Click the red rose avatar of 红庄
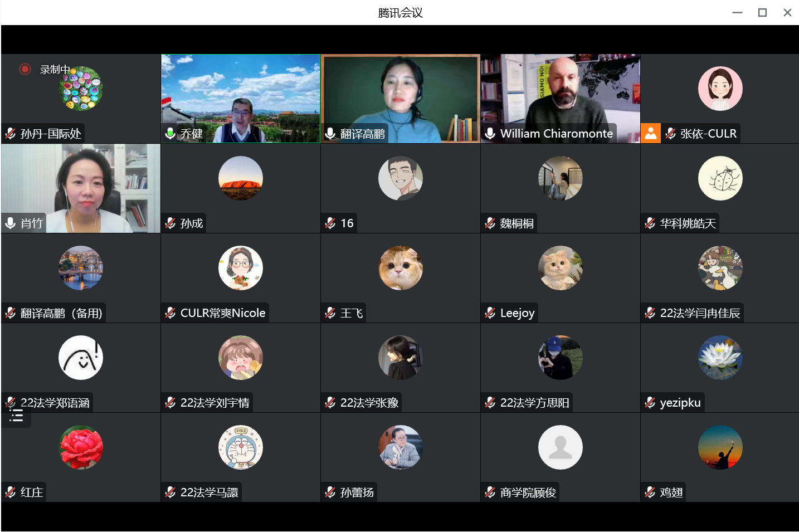 click(x=81, y=447)
